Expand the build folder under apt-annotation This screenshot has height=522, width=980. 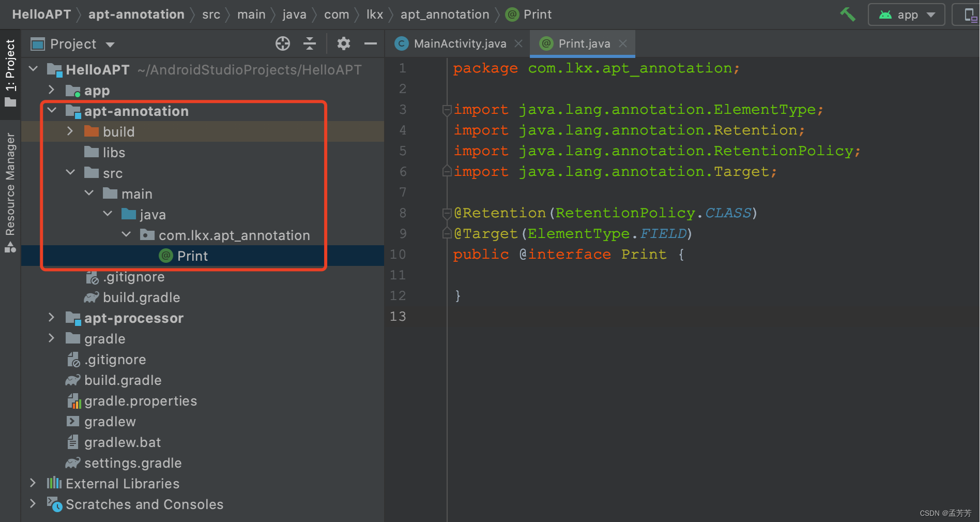pyautogui.click(x=70, y=131)
